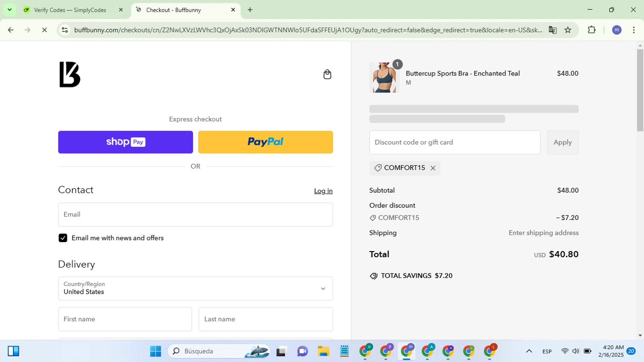Open the Windows widgets panel icon
The height and width of the screenshot is (362, 644).
[x=13, y=351]
